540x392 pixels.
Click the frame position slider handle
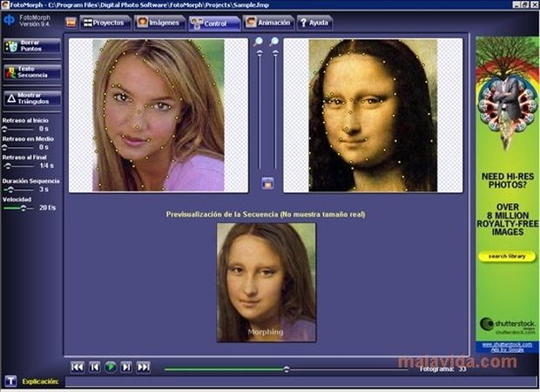[287, 369]
